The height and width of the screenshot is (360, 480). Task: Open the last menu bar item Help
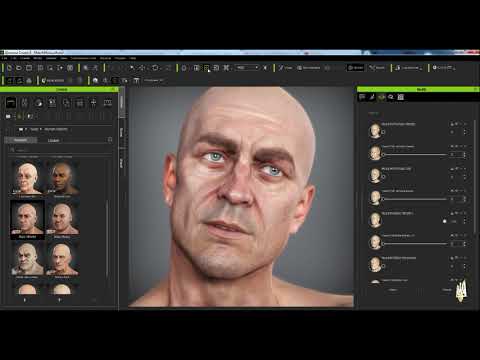[x=133, y=58]
